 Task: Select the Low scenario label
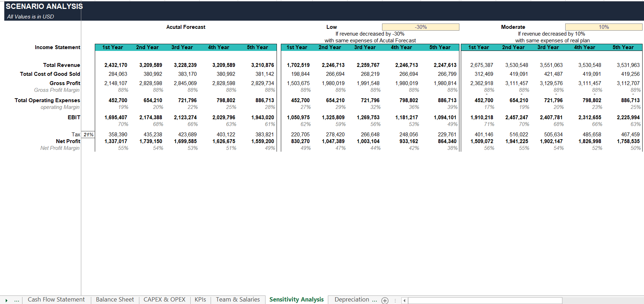click(331, 27)
